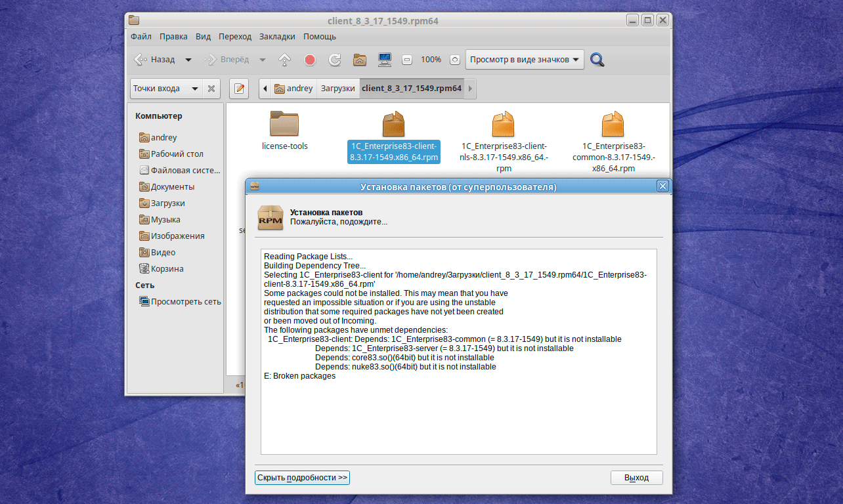Reload the folder with the refresh icon
This screenshot has width=843, height=504.
335,60
